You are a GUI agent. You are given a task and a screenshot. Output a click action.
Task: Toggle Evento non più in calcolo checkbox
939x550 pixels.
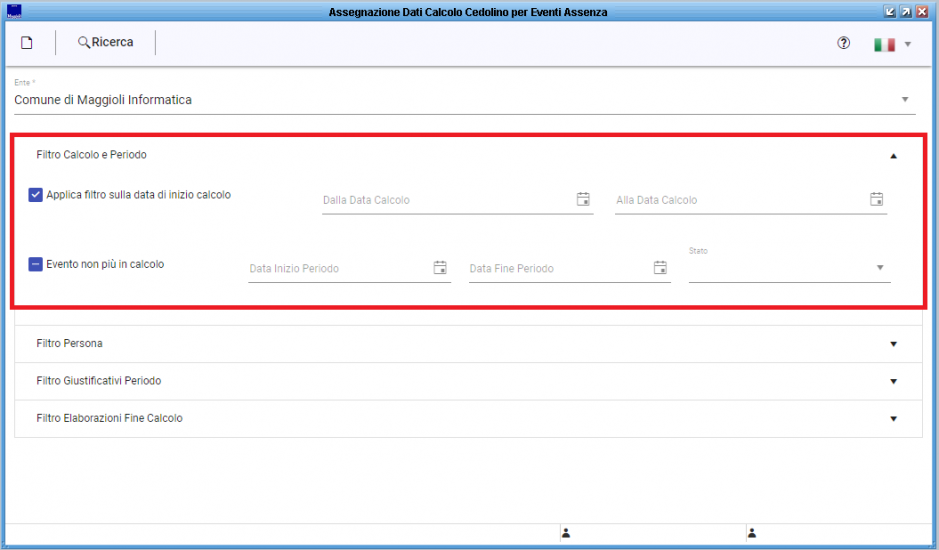[x=35, y=264]
